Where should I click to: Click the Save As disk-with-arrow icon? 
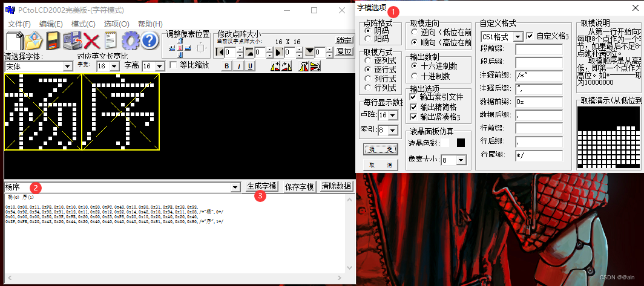[x=73, y=41]
